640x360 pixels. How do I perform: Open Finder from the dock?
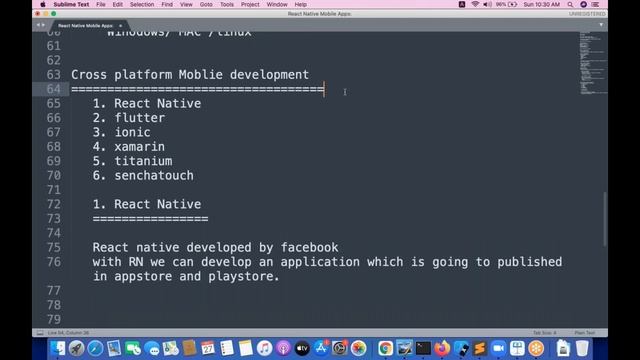pyautogui.click(x=58, y=348)
